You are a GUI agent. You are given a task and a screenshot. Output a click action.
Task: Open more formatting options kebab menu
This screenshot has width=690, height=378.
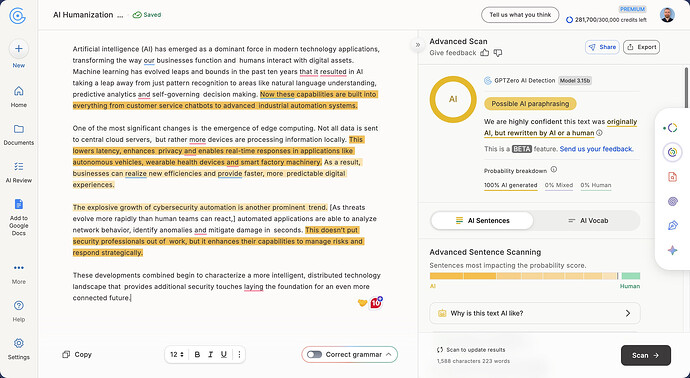coord(239,354)
